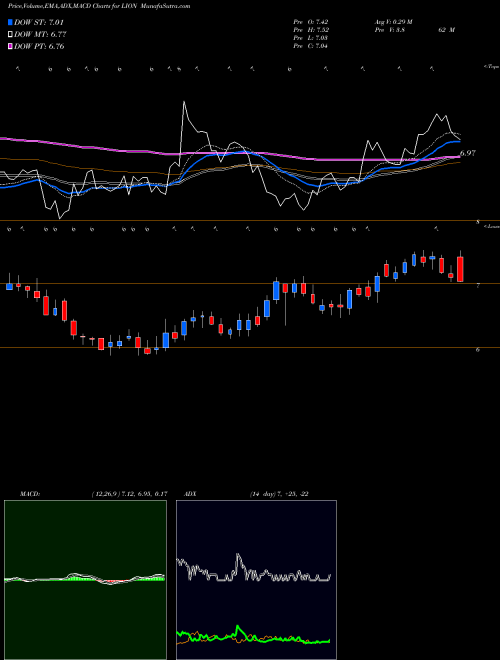Click the ADX '(14 day) 7, +23, -22' values
Viewport: 500px width, 660px height.
(279, 494)
